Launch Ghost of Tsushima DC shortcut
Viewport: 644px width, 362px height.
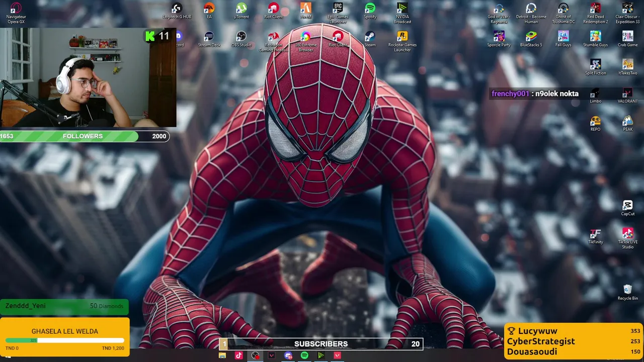tap(563, 13)
